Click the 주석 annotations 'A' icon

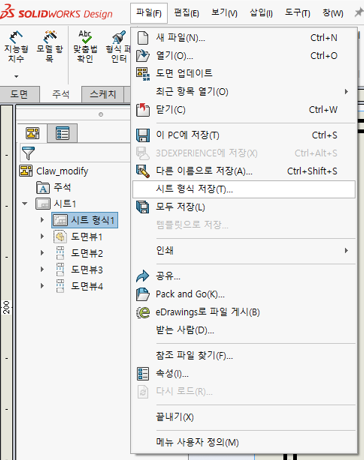(43, 188)
